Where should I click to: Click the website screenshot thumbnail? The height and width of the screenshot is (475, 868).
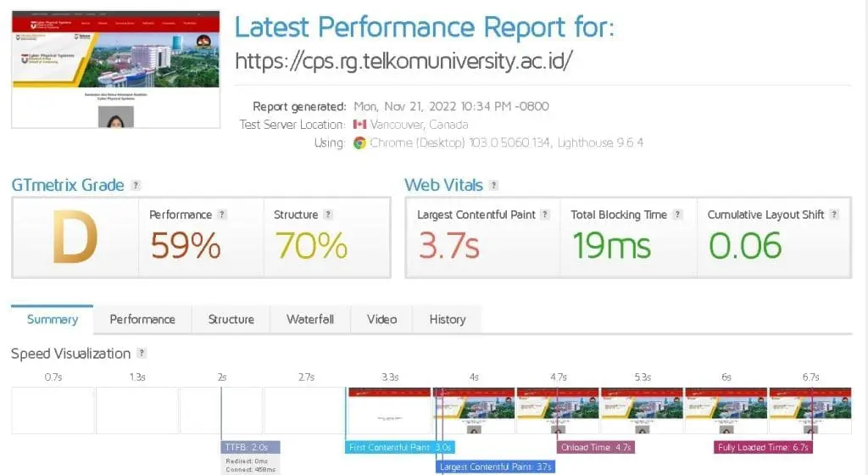115,70
